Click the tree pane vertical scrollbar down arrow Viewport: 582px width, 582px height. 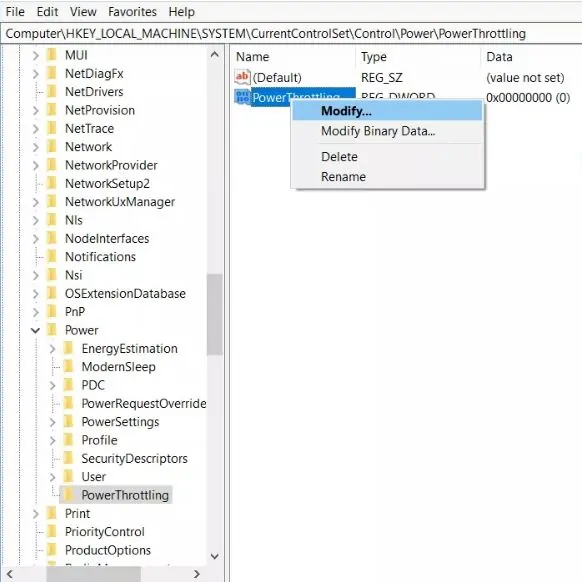[x=215, y=556]
